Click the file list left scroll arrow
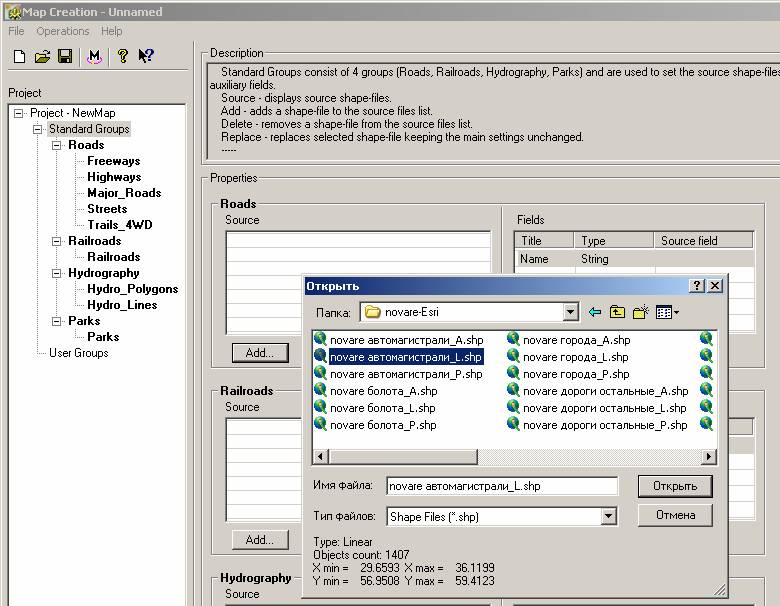 321,456
